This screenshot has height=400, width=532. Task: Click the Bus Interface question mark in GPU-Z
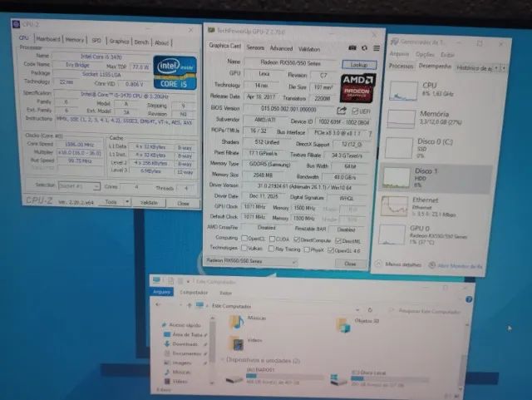(370, 134)
